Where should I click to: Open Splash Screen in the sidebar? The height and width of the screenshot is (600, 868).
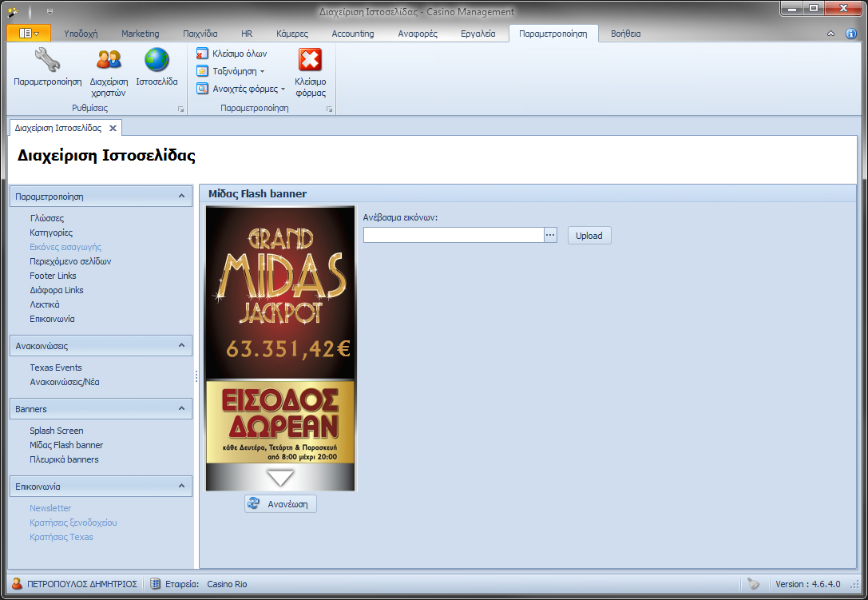(57, 431)
